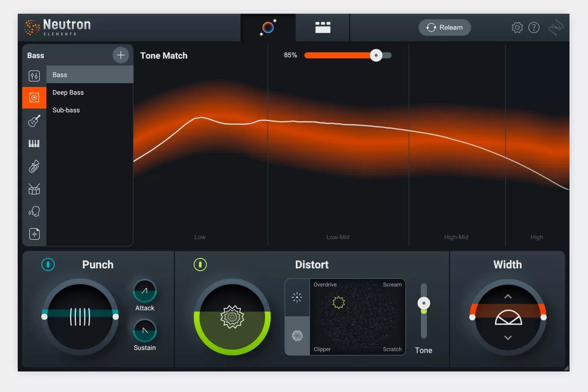Select the guitar category icon
The width and height of the screenshot is (588, 392).
point(34,120)
